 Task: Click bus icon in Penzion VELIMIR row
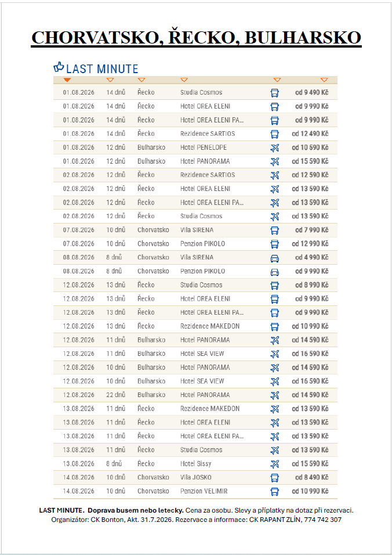tap(275, 491)
